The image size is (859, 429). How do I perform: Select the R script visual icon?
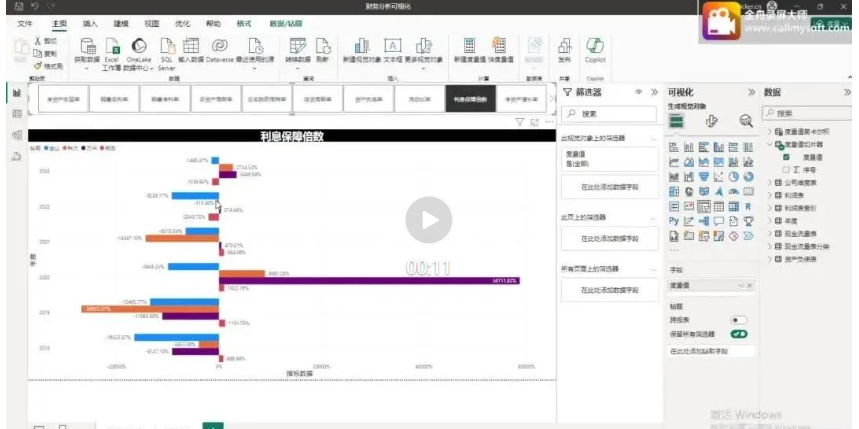point(748,207)
